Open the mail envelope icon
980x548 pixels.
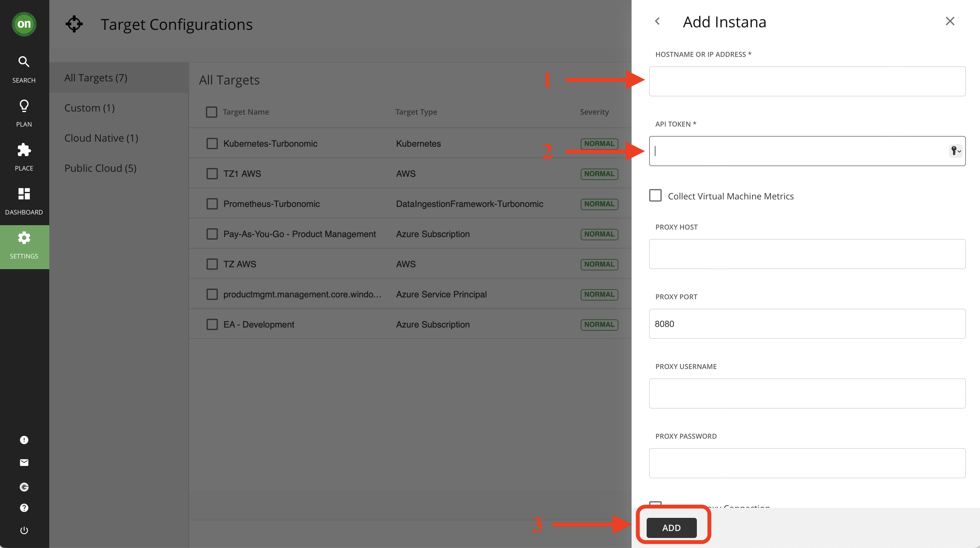24,462
